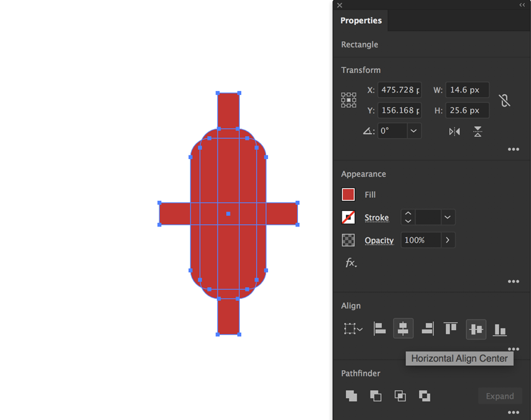Select Horizontal Align Left

(x=379, y=328)
